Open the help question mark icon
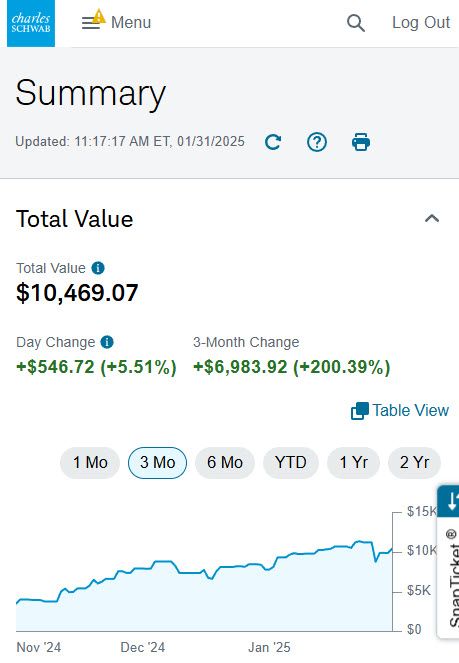This screenshot has height=663, width=459. point(317,142)
